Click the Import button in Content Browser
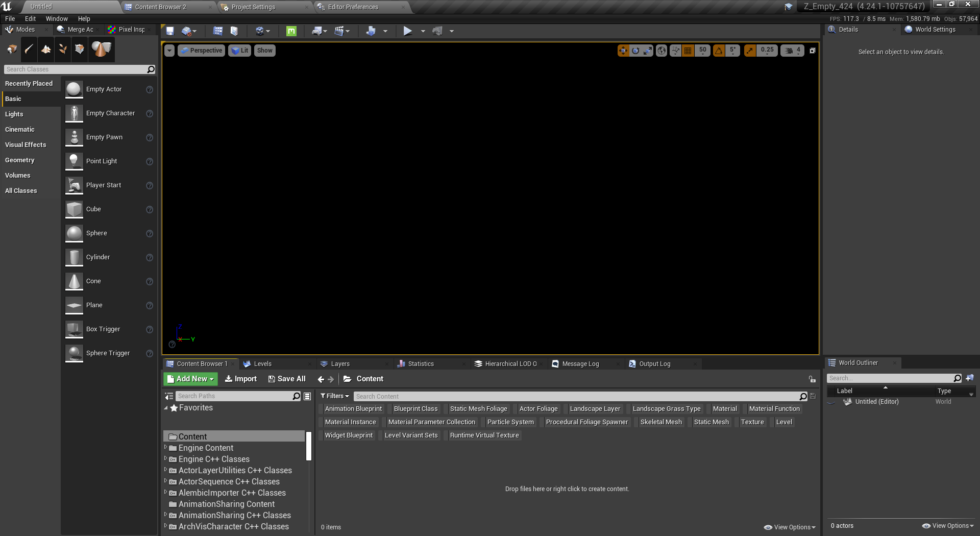The width and height of the screenshot is (980, 536). (x=240, y=379)
